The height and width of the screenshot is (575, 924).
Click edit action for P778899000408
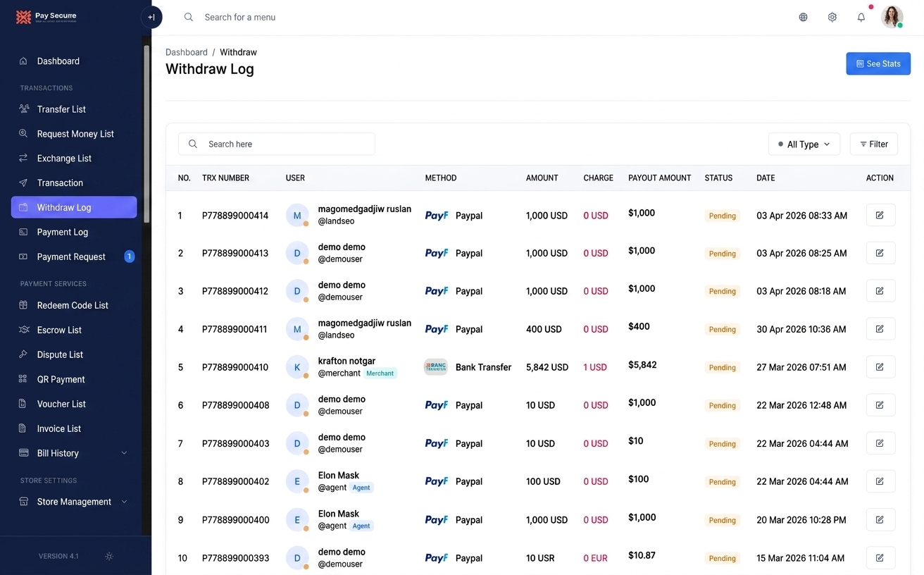pos(880,405)
